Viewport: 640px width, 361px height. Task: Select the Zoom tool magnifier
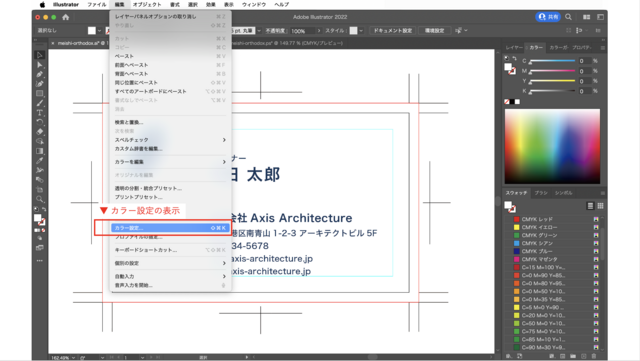[x=40, y=199]
